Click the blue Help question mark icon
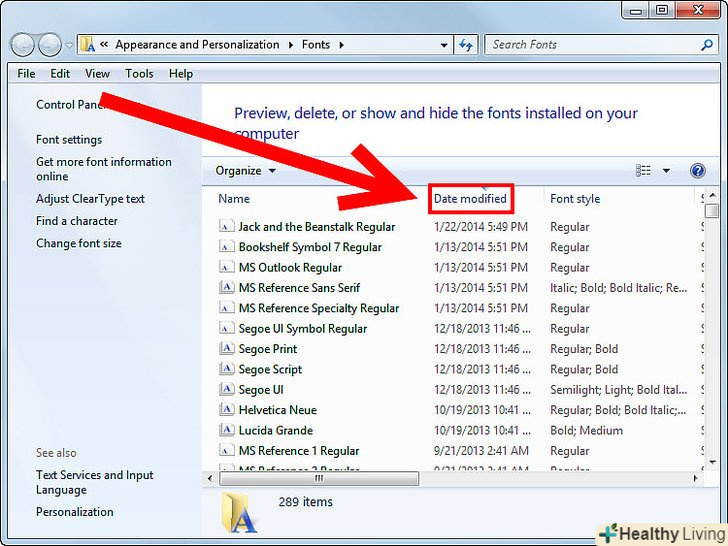This screenshot has height=546, width=728. coord(697,171)
